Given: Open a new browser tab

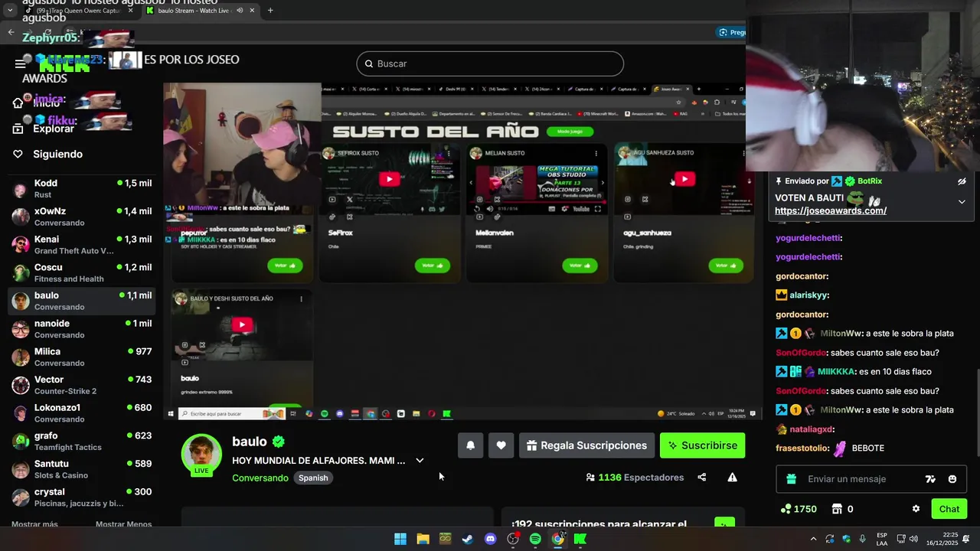Looking at the screenshot, I should click(270, 11).
